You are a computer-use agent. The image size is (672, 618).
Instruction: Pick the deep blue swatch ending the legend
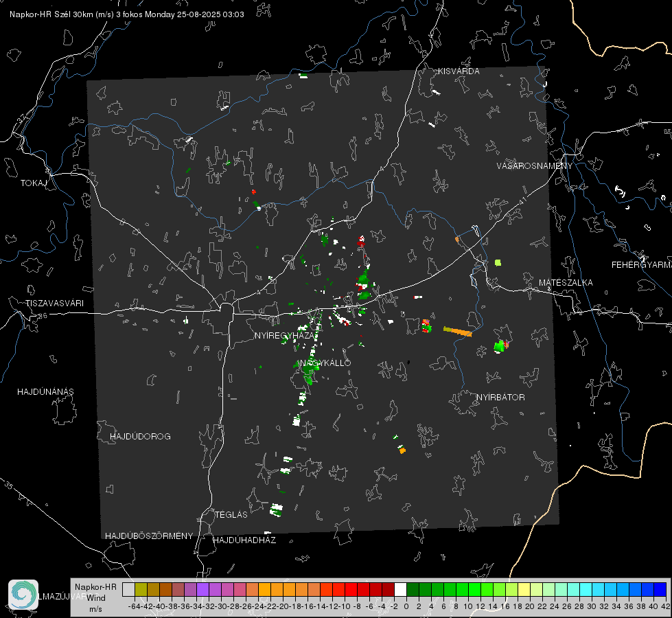point(660,589)
